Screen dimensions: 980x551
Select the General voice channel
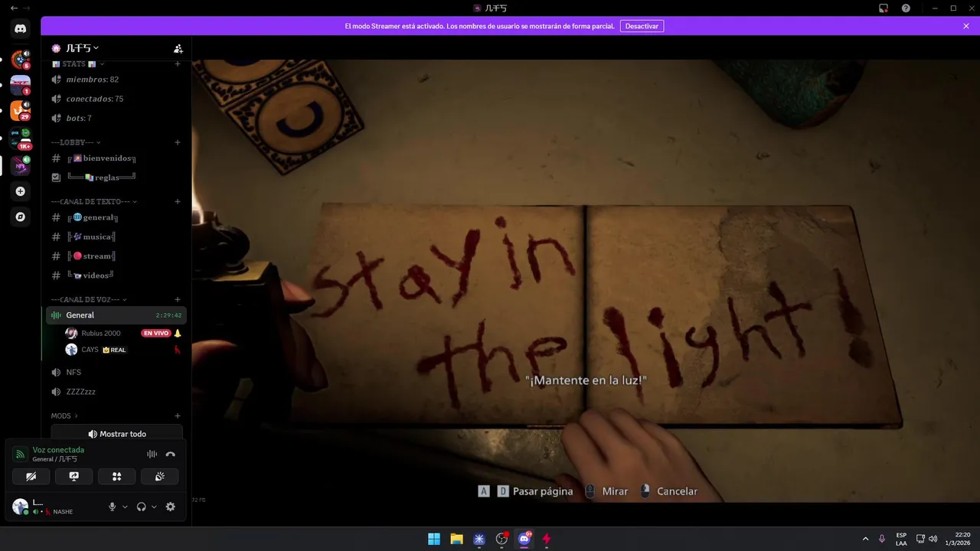tap(115, 315)
